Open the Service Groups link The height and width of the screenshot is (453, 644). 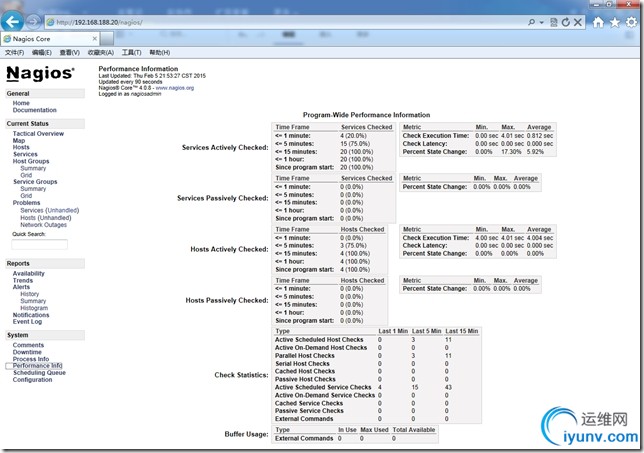coord(35,182)
